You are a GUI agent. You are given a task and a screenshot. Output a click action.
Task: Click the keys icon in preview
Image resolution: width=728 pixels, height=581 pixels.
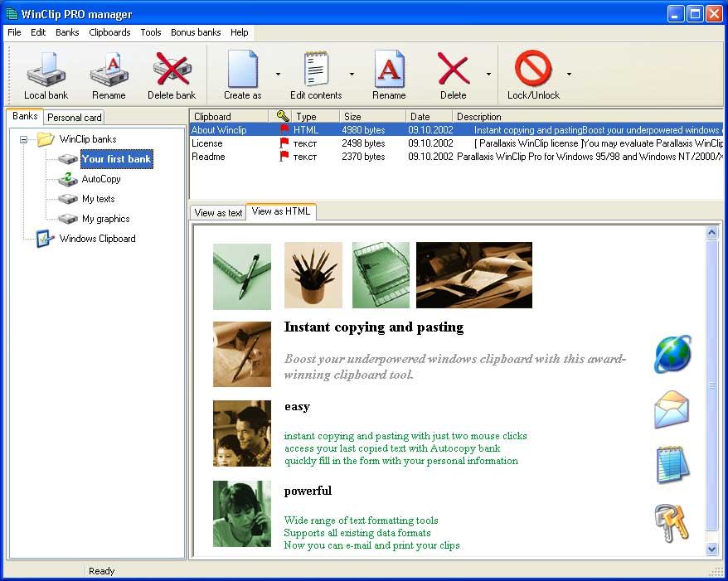(x=672, y=523)
